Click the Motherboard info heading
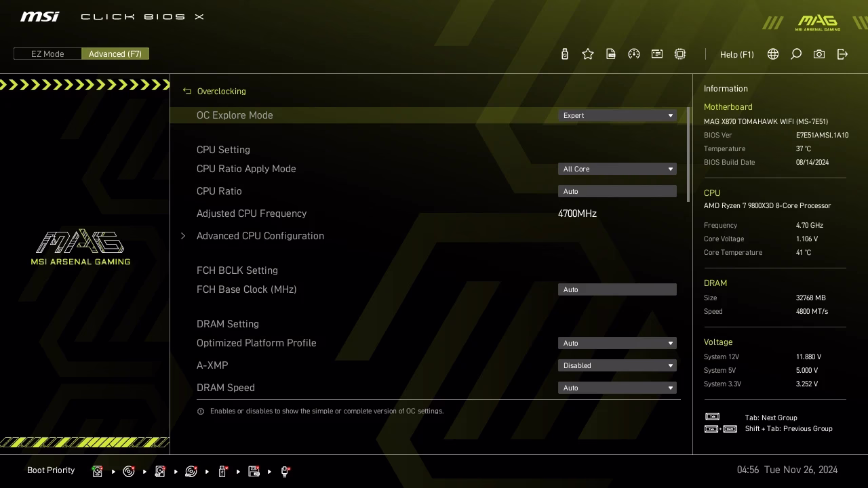Viewport: 868px width, 488px height. (x=728, y=107)
